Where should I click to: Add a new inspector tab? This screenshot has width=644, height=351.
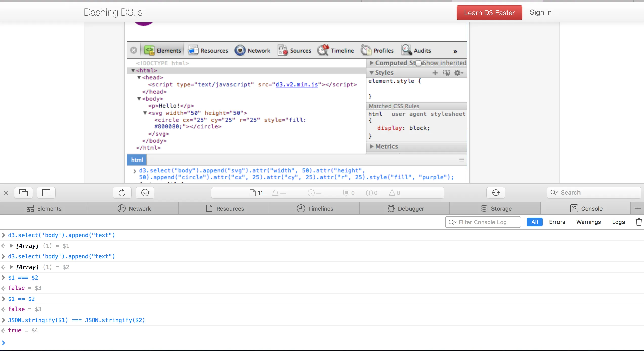click(638, 209)
